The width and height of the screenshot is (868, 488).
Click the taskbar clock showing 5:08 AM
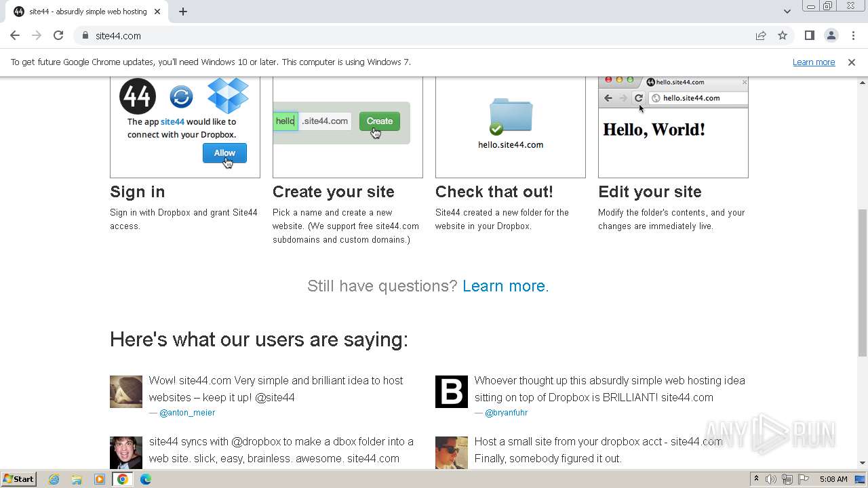(x=833, y=479)
